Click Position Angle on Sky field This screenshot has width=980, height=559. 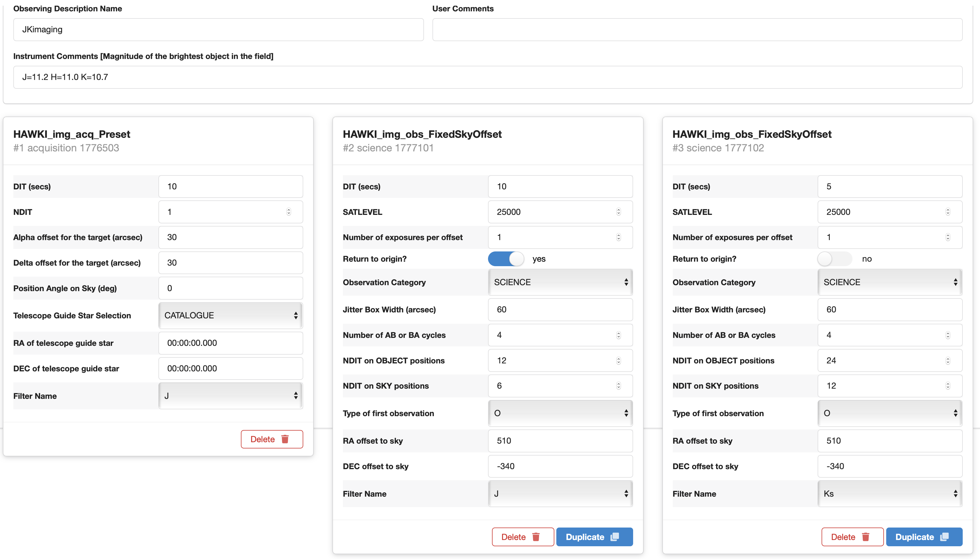pyautogui.click(x=231, y=288)
